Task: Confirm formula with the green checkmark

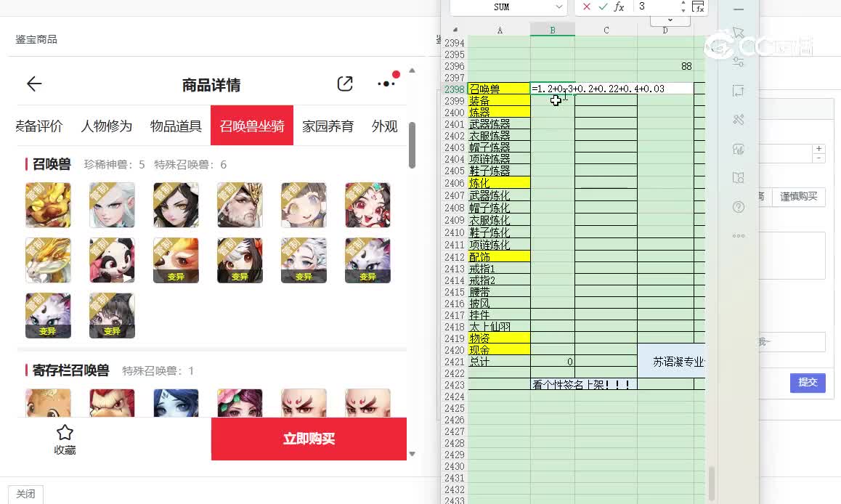Action: pyautogui.click(x=602, y=7)
